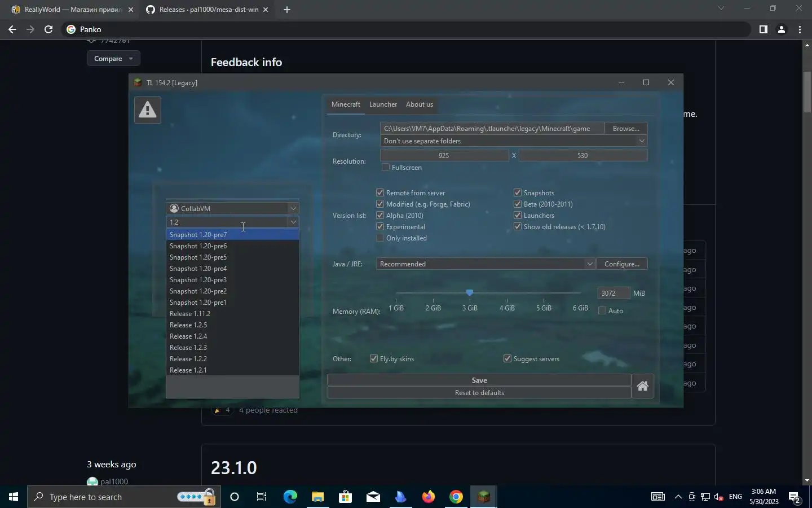Uncheck the Launchers checkbox
This screenshot has height=508, width=812.
(x=518, y=216)
